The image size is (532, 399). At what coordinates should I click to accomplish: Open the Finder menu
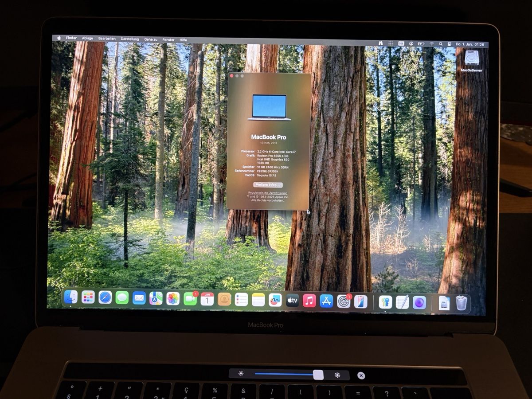tap(71, 38)
